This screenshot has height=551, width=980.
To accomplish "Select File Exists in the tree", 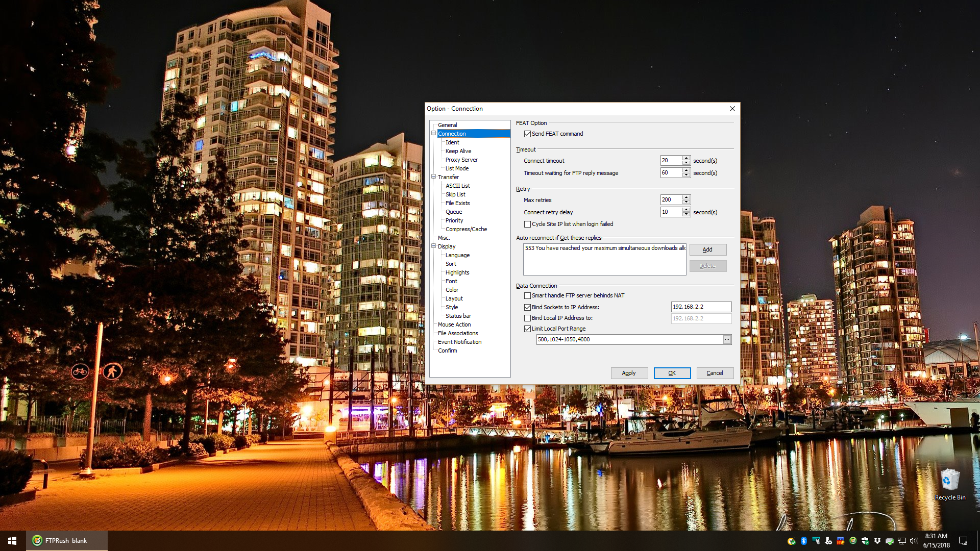I will point(457,203).
